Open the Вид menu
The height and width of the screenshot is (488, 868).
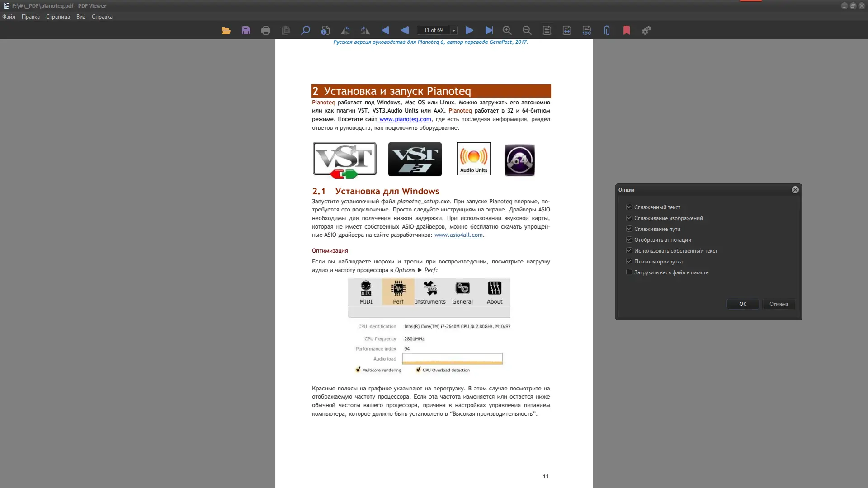pyautogui.click(x=81, y=17)
